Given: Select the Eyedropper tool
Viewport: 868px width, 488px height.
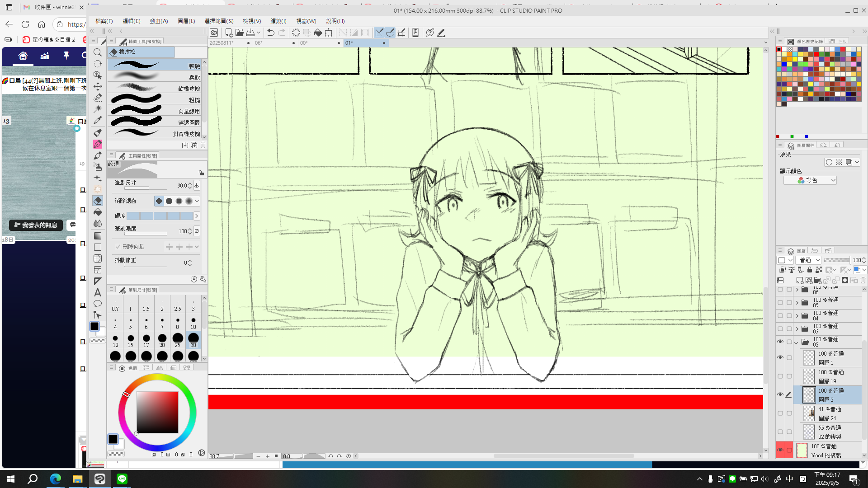Looking at the screenshot, I should [98, 120].
